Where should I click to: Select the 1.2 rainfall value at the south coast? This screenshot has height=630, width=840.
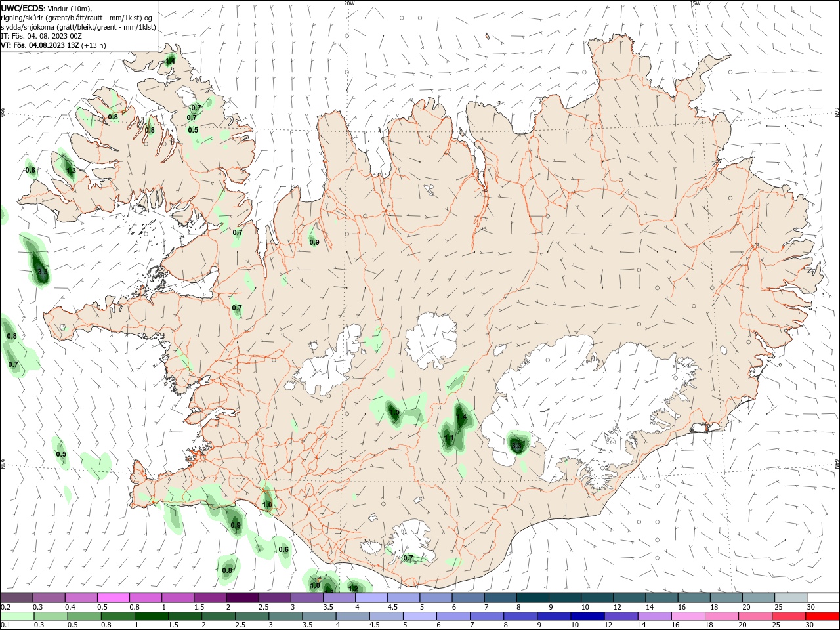(353, 589)
